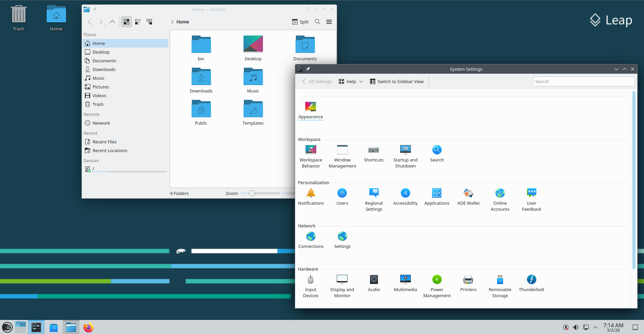
Task: Toggle Split view in Dolphin
Action: [300, 22]
